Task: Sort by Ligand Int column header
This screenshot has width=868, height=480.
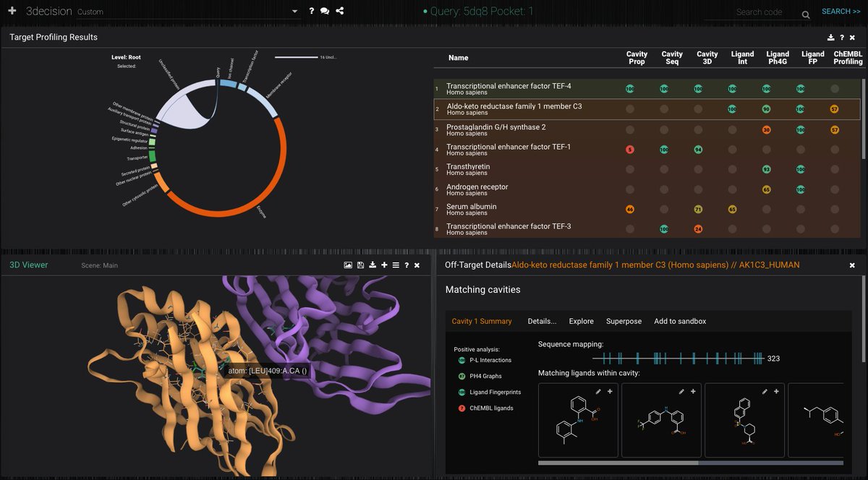Action: (x=742, y=58)
